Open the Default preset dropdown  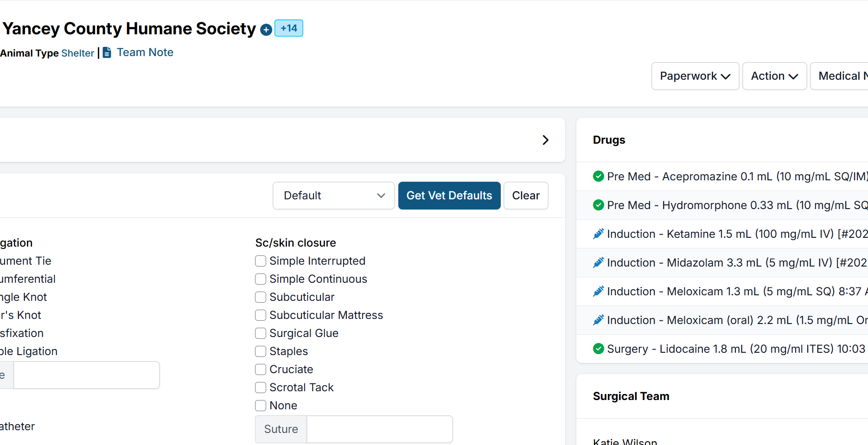click(333, 196)
